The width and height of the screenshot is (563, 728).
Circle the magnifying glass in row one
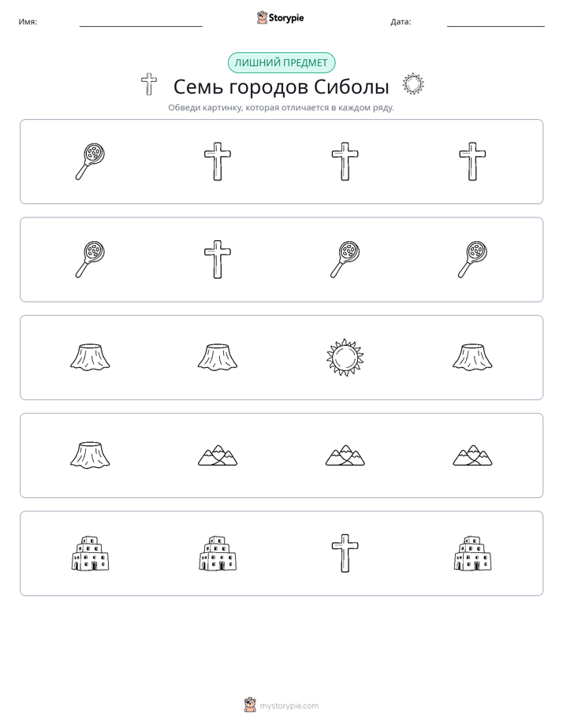coord(90,162)
